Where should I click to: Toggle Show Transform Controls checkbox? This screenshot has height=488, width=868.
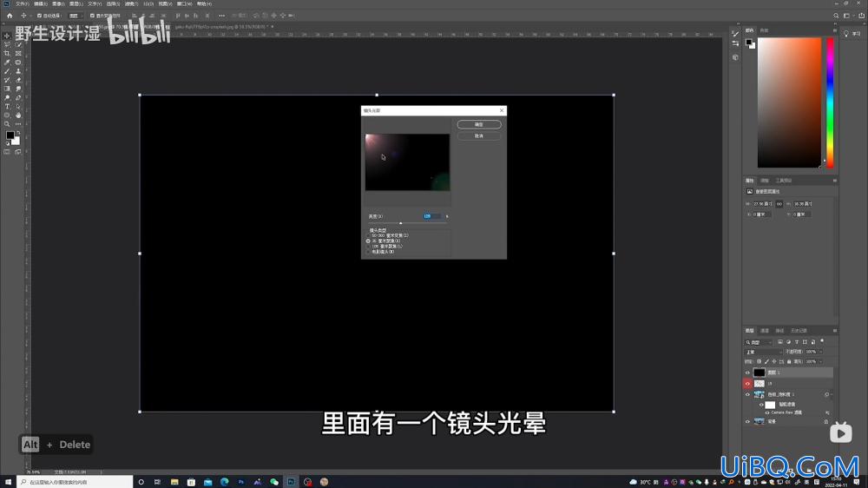coord(93,16)
